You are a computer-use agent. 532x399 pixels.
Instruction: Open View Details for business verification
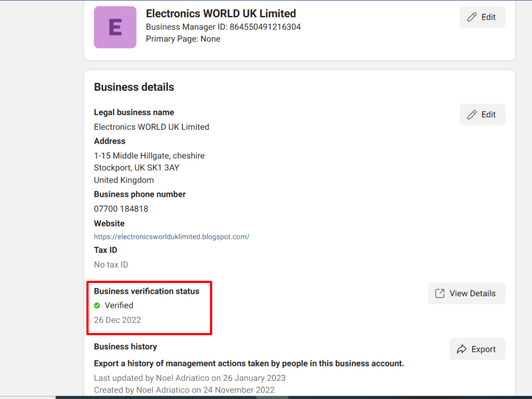tap(467, 293)
